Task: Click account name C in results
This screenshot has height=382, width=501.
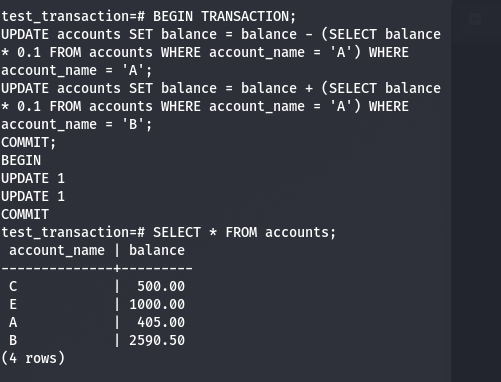Action: [13, 286]
